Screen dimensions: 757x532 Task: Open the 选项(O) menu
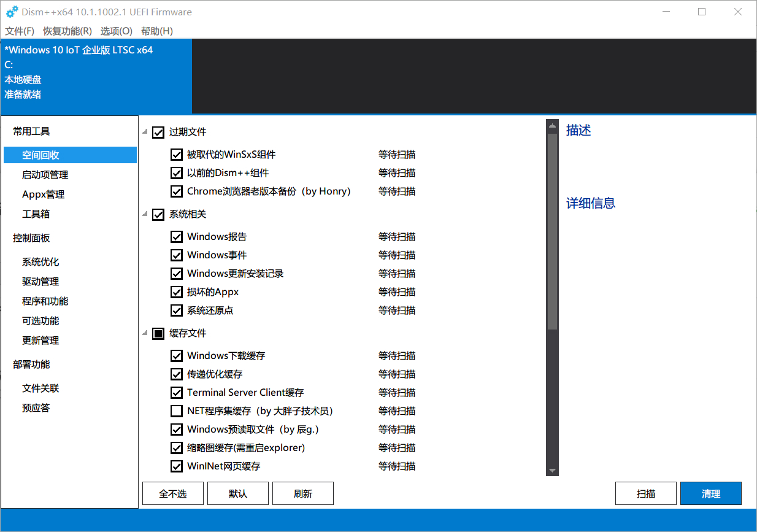117,31
